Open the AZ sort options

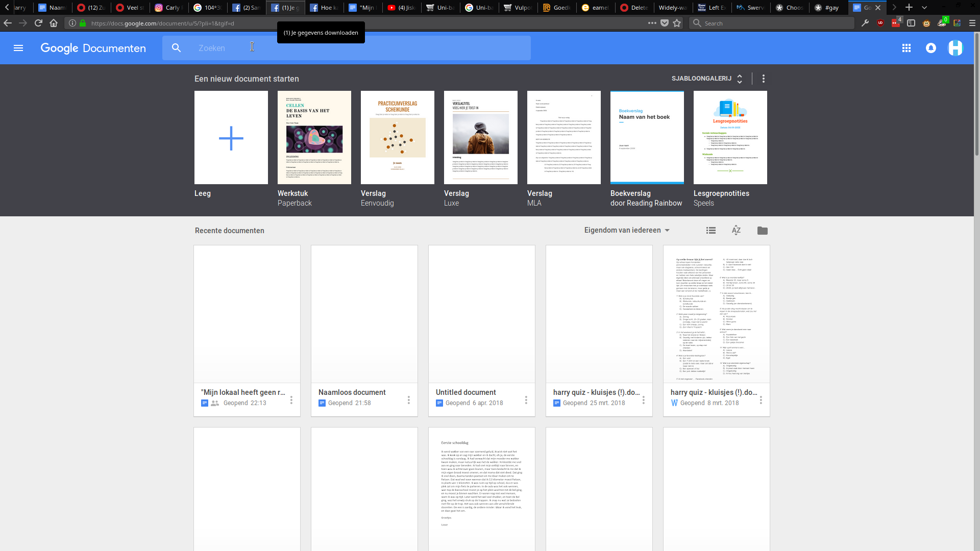pos(736,231)
